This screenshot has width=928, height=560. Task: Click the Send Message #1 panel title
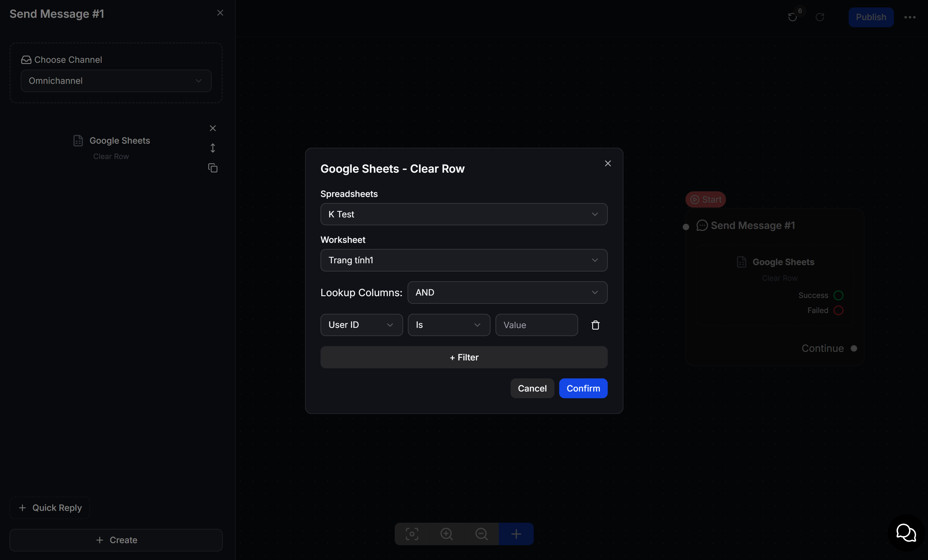tap(57, 14)
